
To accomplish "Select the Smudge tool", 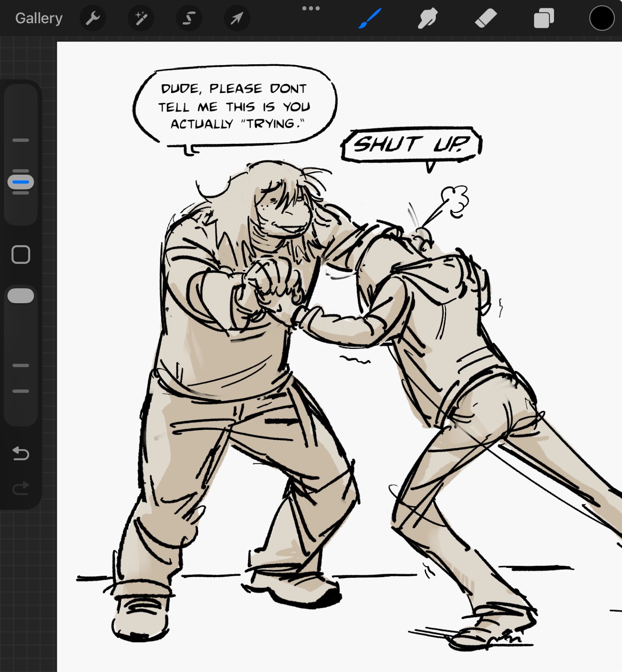I will 428,18.
